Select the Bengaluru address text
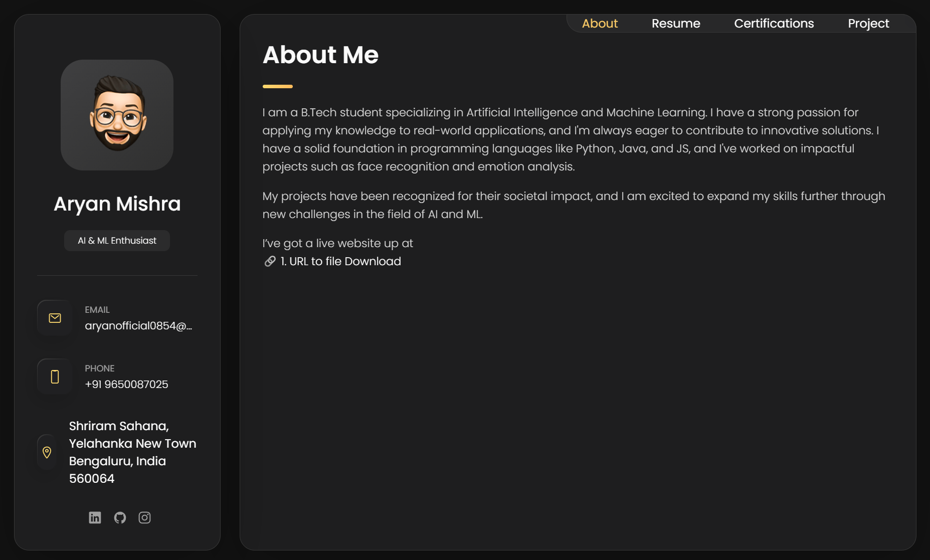930x560 pixels. [132, 452]
